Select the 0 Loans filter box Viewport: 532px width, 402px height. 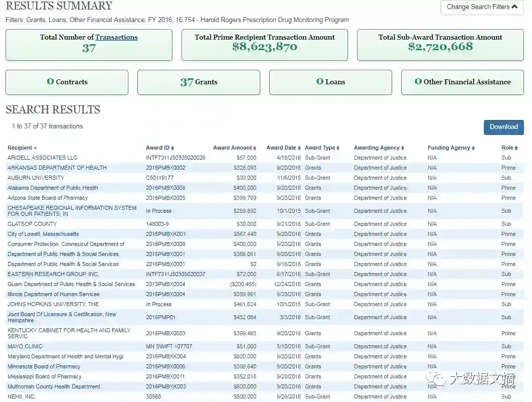[x=330, y=82]
